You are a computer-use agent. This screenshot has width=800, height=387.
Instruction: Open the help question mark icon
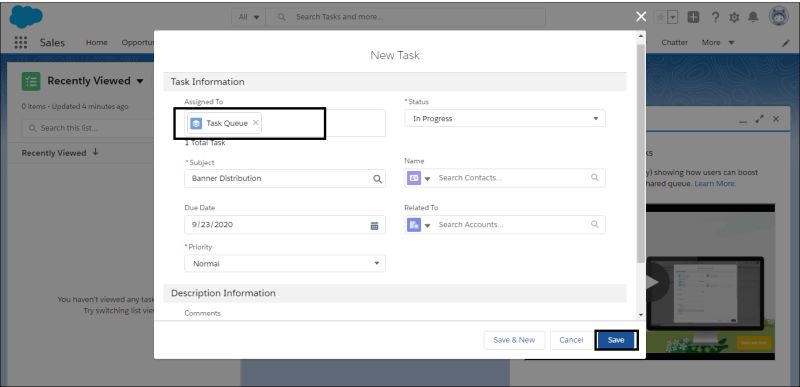click(x=715, y=17)
